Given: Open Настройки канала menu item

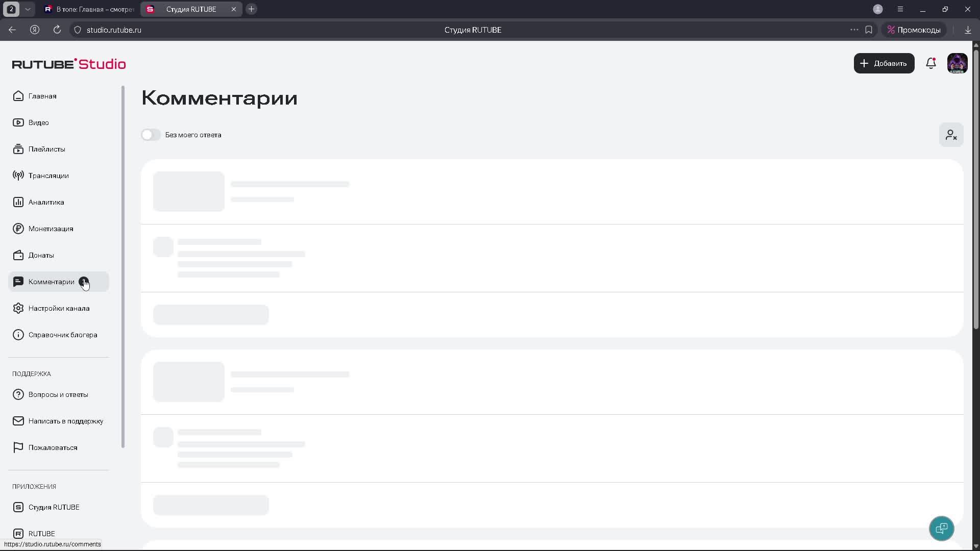Looking at the screenshot, I should [x=59, y=308].
